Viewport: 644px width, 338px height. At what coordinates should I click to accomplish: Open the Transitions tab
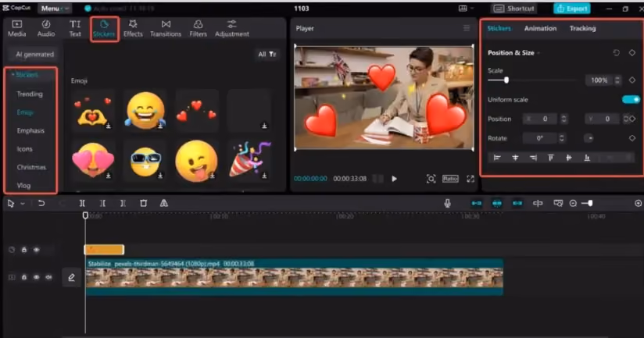click(x=166, y=29)
